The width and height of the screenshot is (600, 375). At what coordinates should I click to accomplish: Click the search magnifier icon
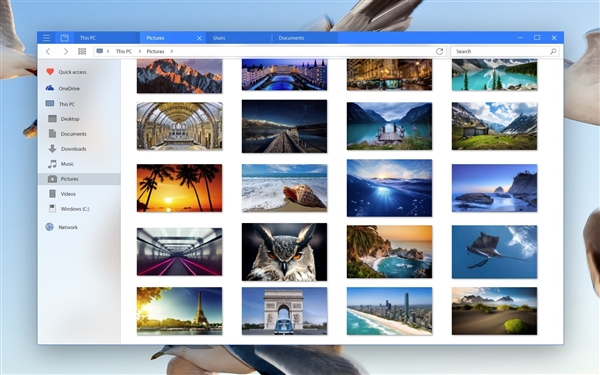[553, 51]
